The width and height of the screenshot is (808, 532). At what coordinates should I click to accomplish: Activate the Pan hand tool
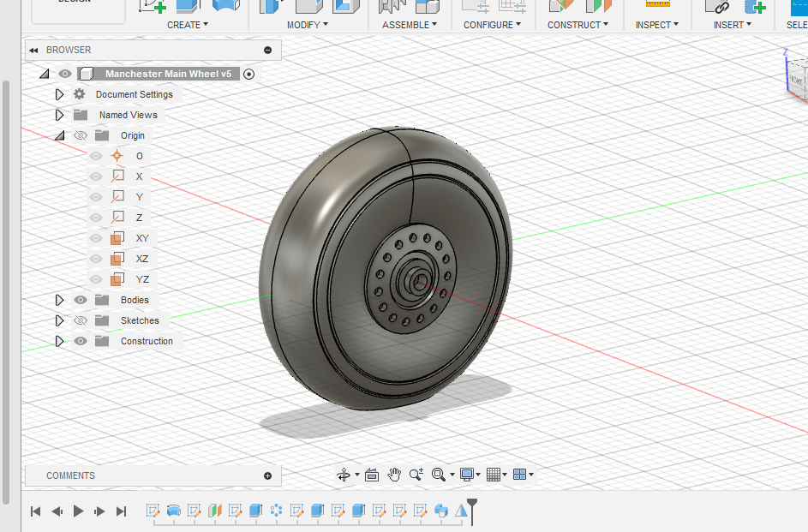394,475
